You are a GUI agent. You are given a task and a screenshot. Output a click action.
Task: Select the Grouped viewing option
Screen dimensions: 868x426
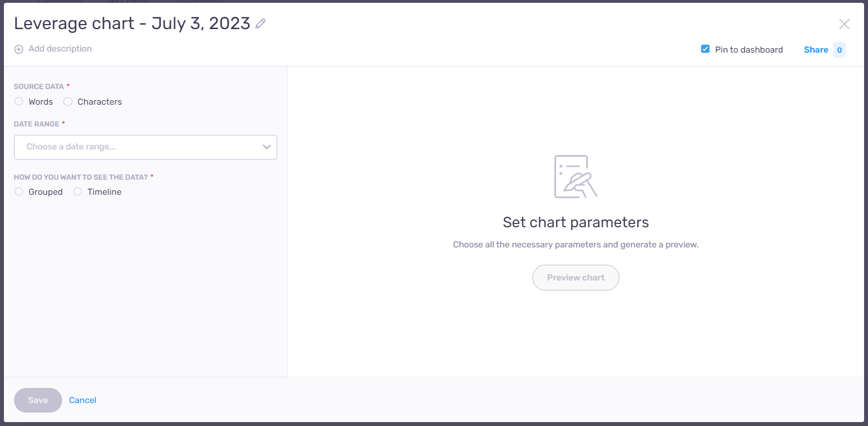tap(18, 191)
